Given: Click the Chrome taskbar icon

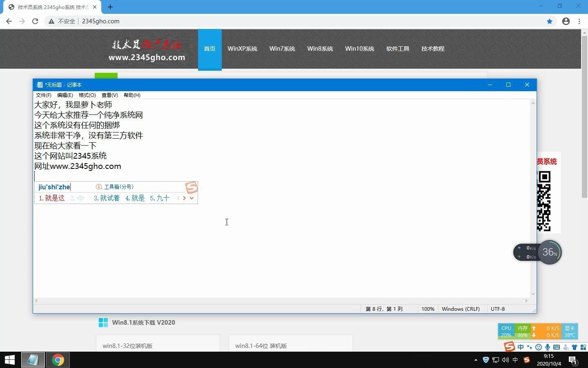Looking at the screenshot, I should click(58, 360).
